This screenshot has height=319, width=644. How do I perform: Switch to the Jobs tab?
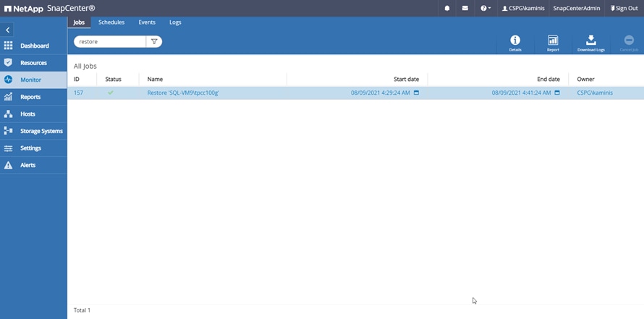(x=79, y=22)
